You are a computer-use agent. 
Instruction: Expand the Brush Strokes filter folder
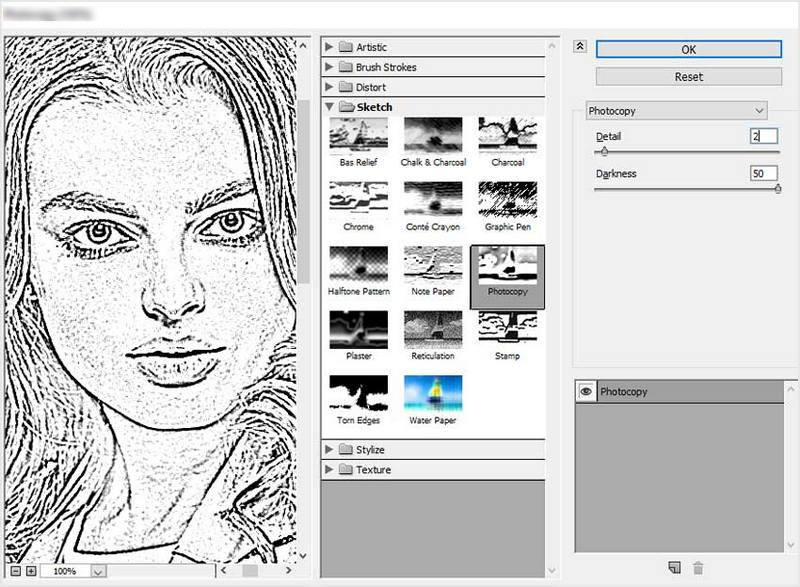(329, 67)
